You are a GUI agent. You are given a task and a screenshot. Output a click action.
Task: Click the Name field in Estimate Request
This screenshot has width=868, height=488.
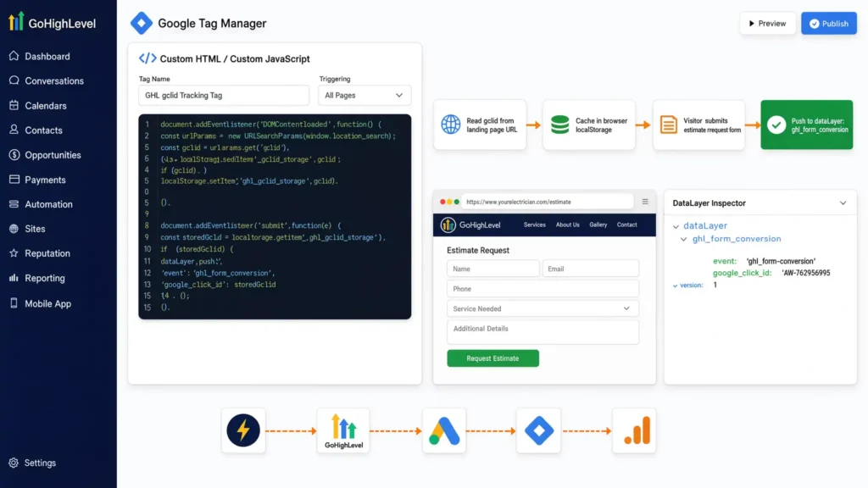click(492, 269)
